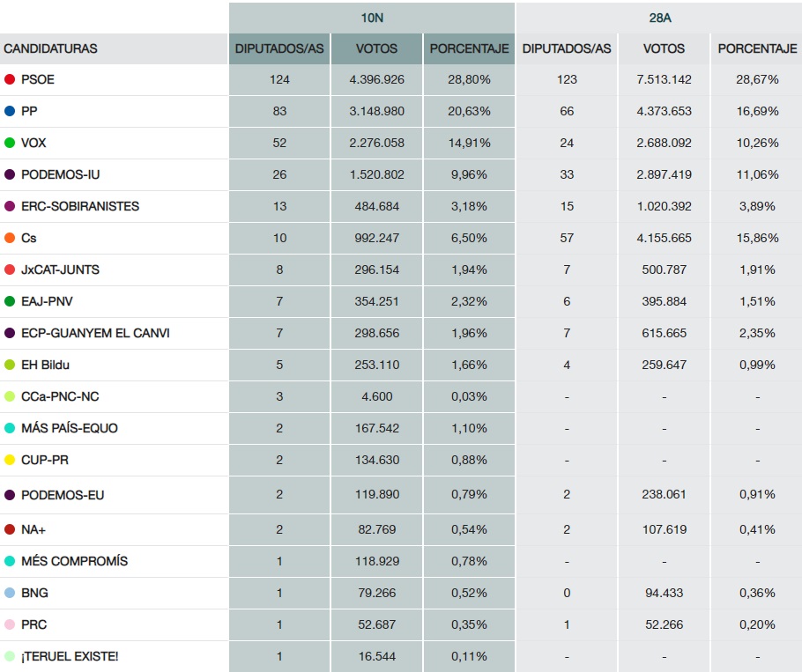802x672 pixels.
Task: Select the MÁS PAÍS-EQUO party name
Action: coord(70,428)
